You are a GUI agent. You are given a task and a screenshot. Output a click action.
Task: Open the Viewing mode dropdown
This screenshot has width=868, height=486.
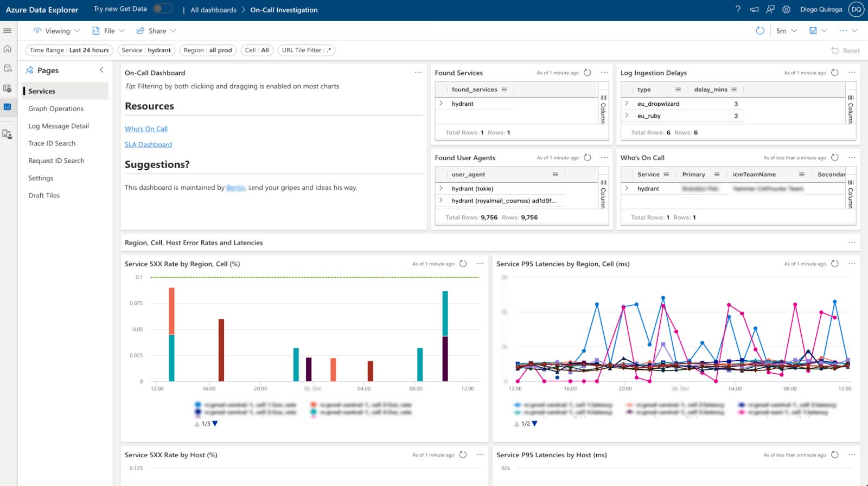tap(56, 31)
